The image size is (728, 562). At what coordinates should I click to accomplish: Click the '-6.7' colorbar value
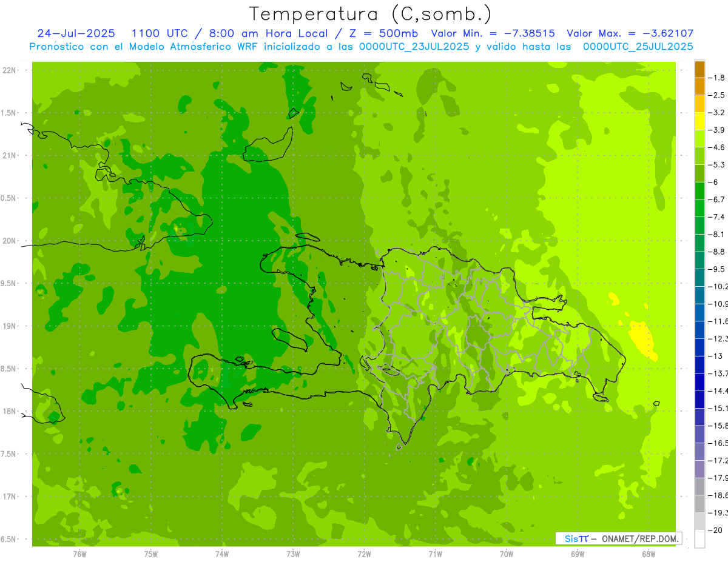(717, 199)
